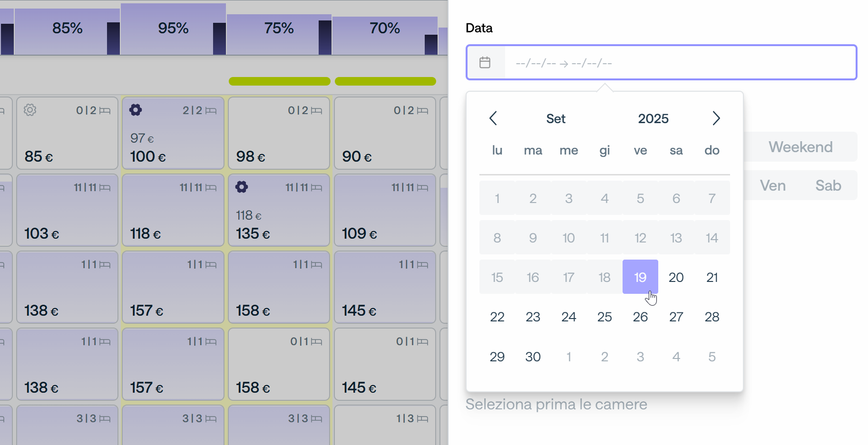Go to previous month with left chevron

coord(493,118)
